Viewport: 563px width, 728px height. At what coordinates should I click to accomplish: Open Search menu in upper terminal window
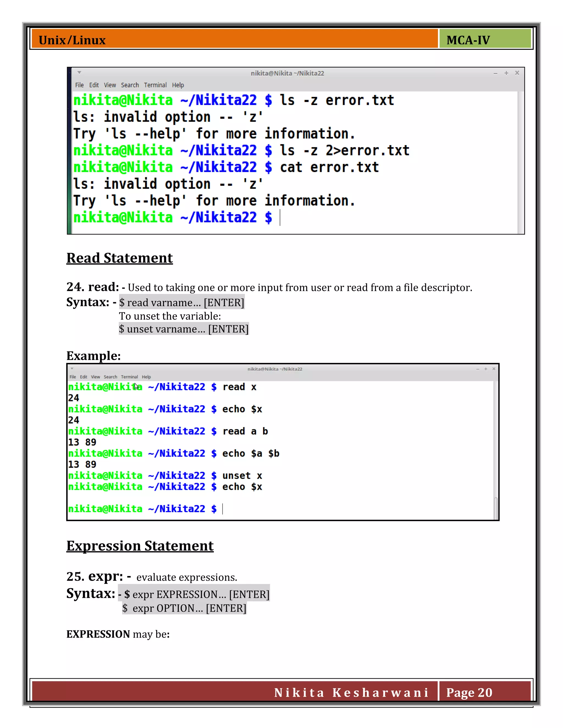point(130,85)
